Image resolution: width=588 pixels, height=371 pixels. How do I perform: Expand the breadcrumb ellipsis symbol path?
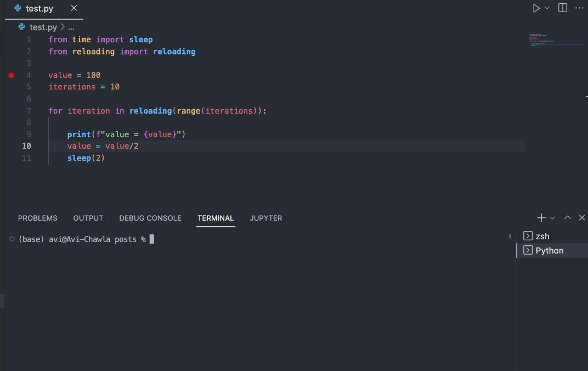[x=71, y=27]
